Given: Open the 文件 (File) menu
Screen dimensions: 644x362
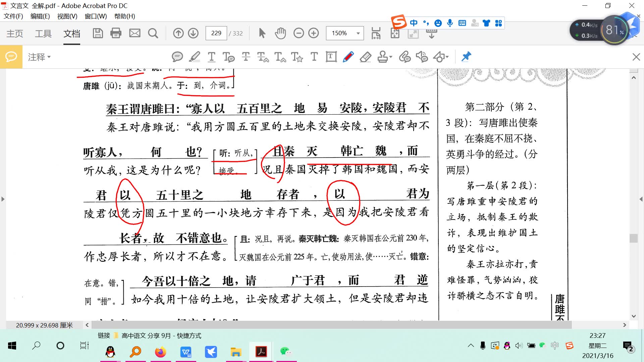Looking at the screenshot, I should 14,16.
